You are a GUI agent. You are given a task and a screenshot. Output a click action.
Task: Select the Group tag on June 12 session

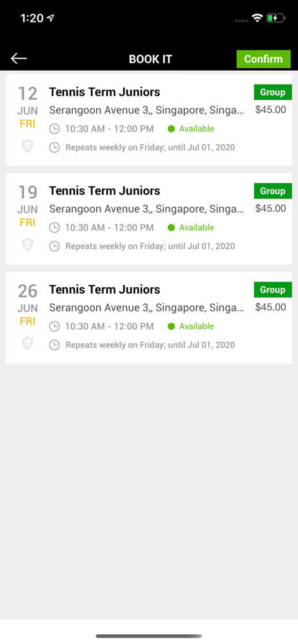point(272,92)
